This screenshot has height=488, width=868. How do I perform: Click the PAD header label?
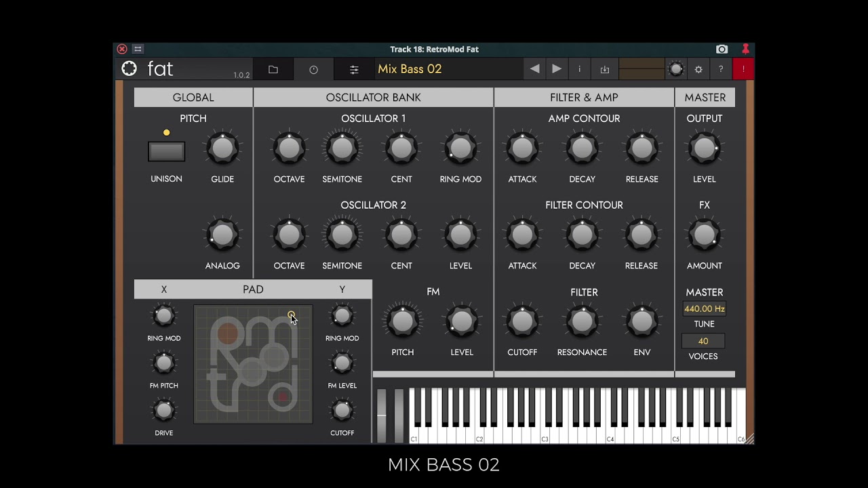253,289
